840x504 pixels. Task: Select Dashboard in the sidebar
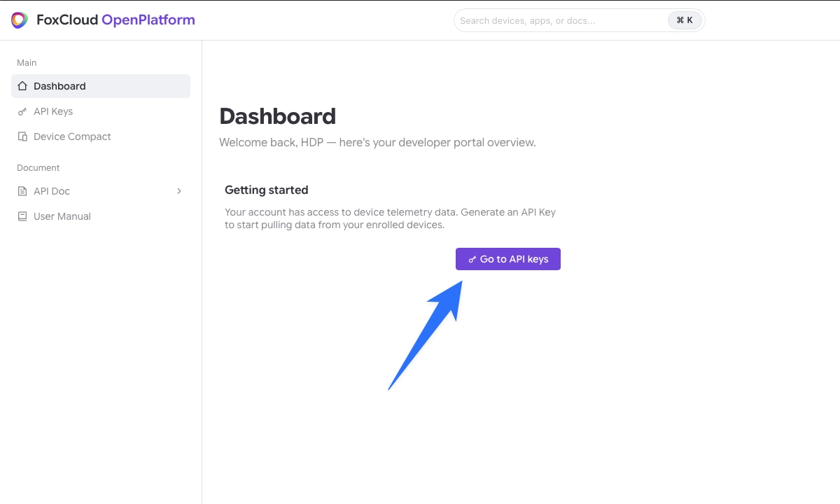(x=101, y=86)
